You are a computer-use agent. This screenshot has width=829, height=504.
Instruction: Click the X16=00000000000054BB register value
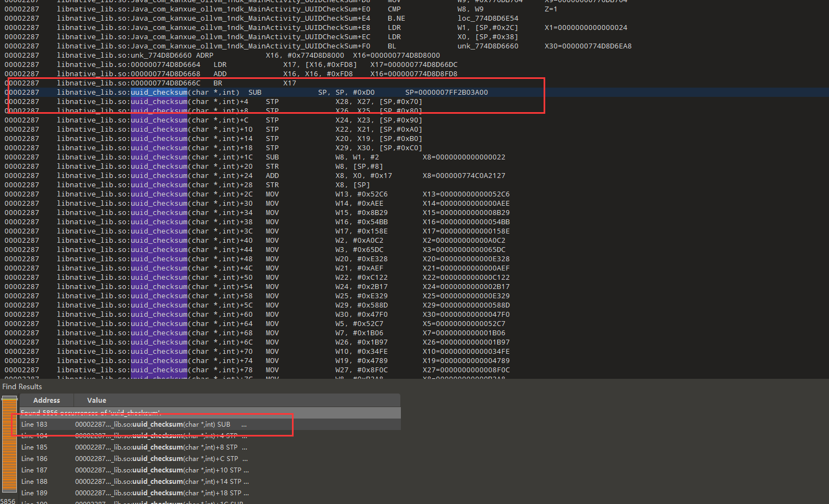[466, 222]
